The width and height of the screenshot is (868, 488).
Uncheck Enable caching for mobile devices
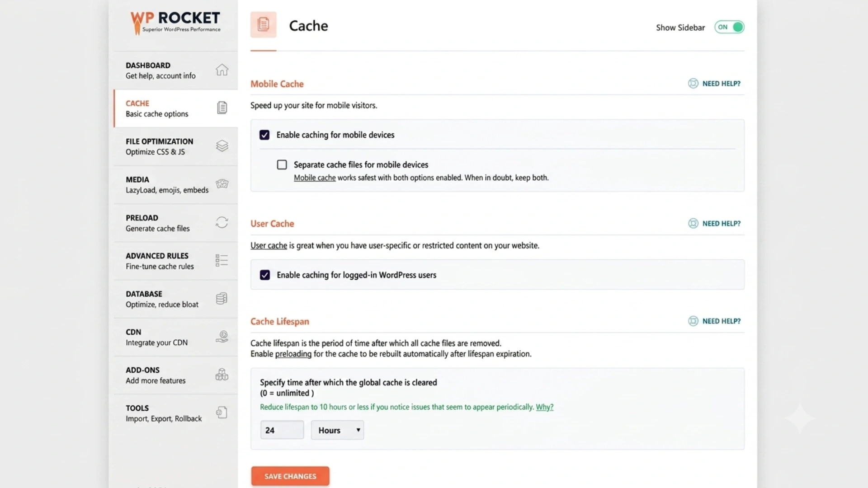click(264, 135)
